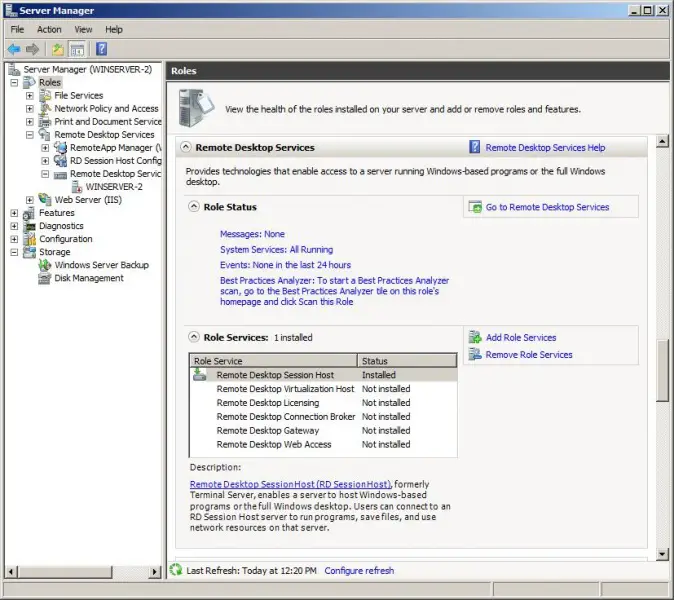
Task: Select the Remote Desktop Licensing row
Action: click(323, 403)
